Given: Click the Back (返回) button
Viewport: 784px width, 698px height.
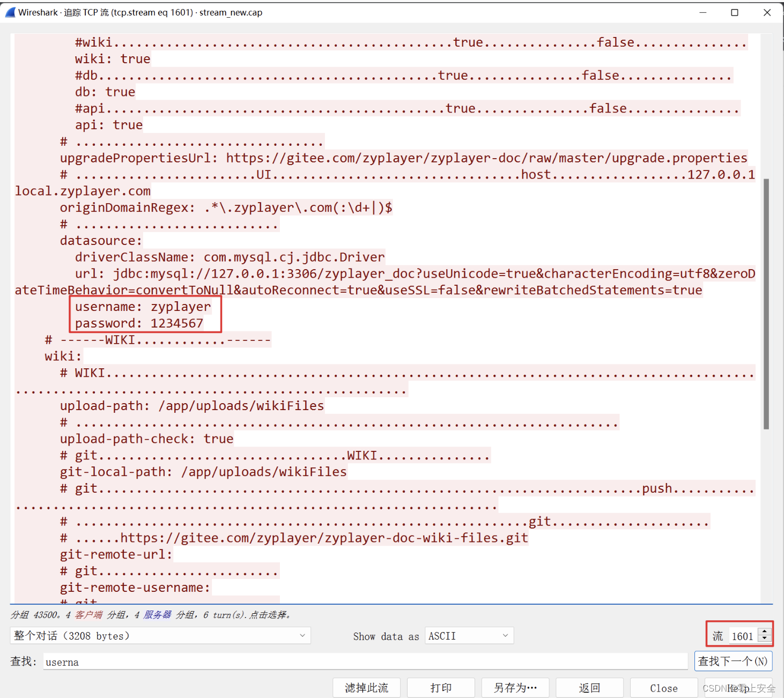Looking at the screenshot, I should pyautogui.click(x=590, y=688).
